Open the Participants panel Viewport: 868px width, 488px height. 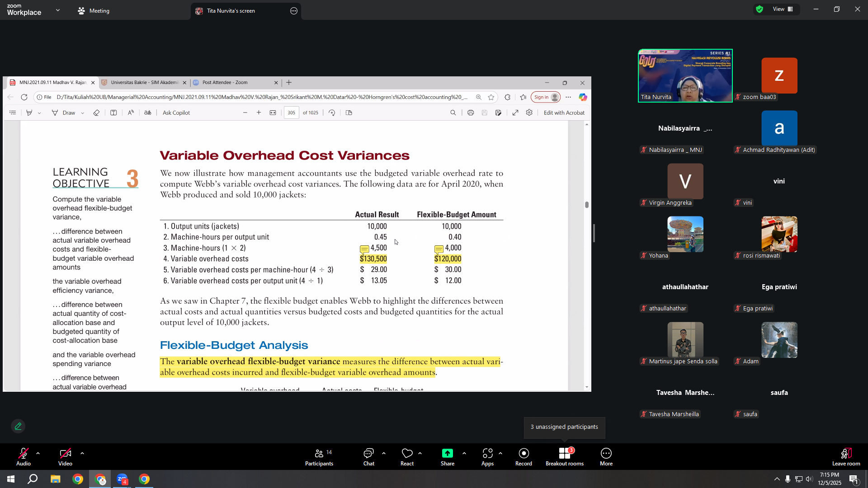319,456
